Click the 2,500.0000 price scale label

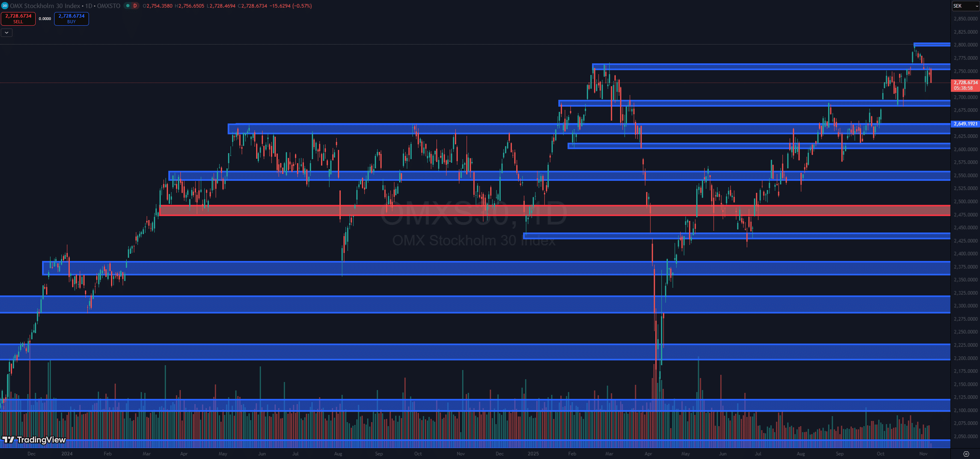pyautogui.click(x=966, y=202)
